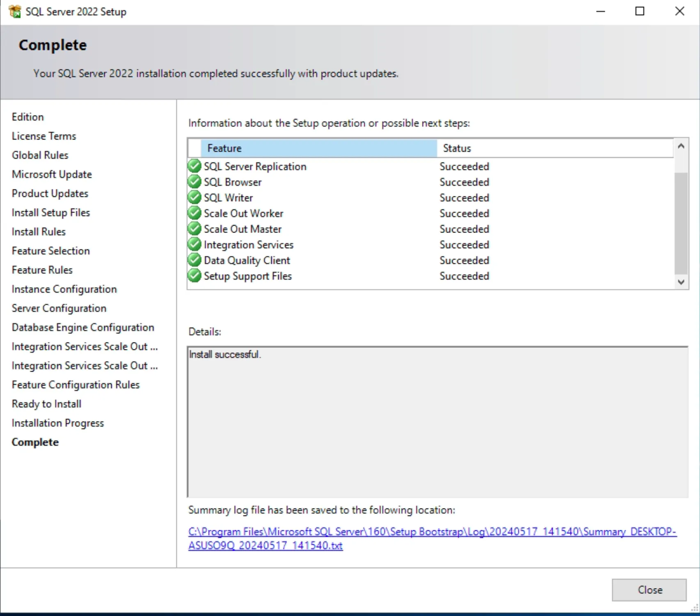Select the Setup Support Files feature name

(x=247, y=276)
